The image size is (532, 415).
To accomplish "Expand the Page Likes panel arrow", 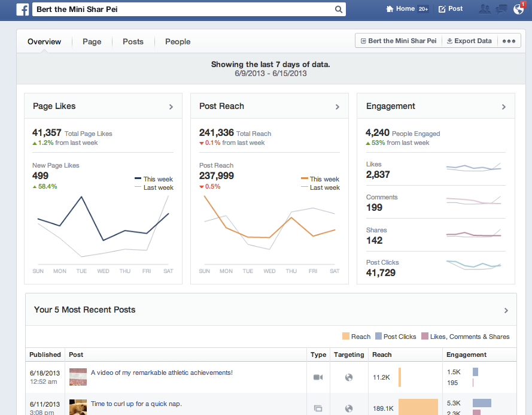I will click(x=171, y=107).
